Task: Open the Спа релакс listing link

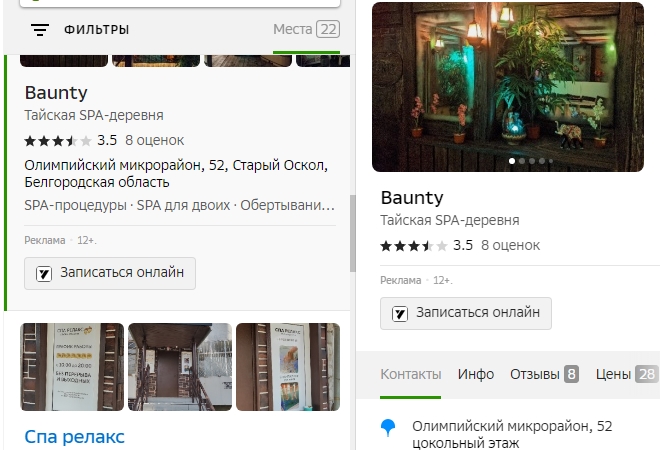Action: click(75, 436)
